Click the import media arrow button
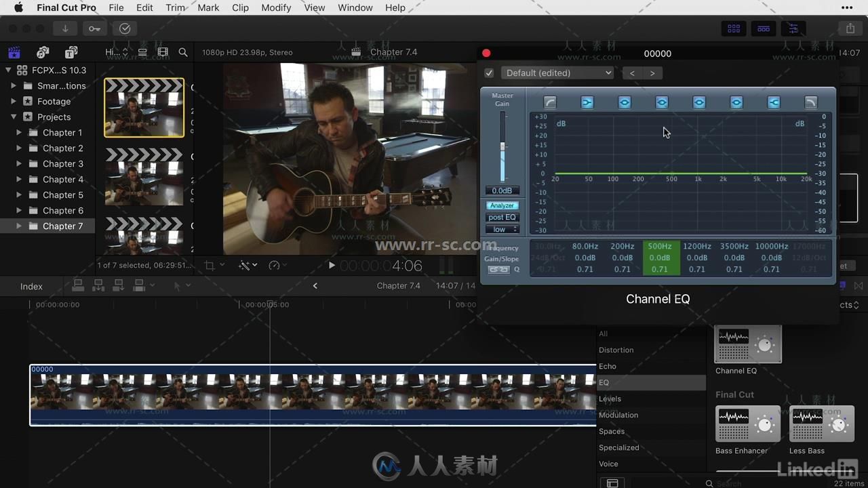868x488 pixels. point(65,28)
